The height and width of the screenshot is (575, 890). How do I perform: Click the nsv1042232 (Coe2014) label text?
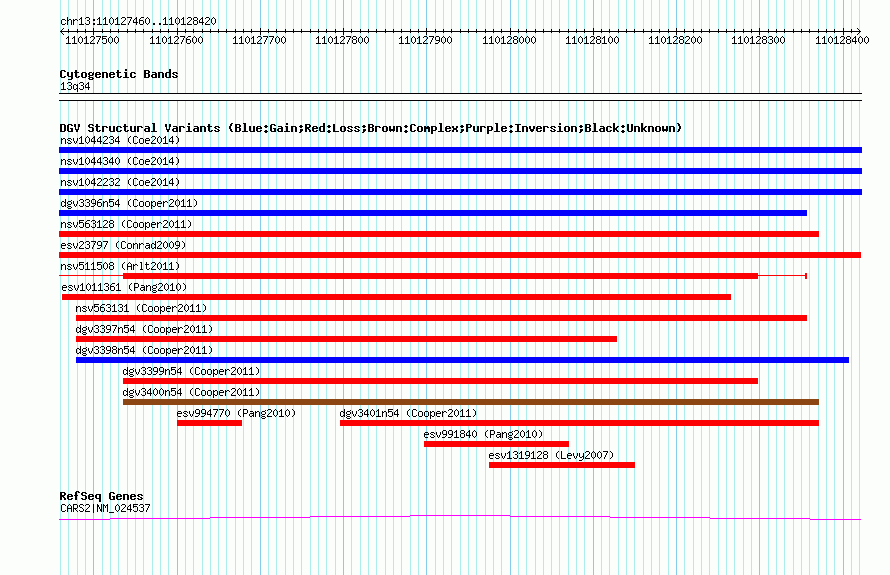pyautogui.click(x=120, y=182)
